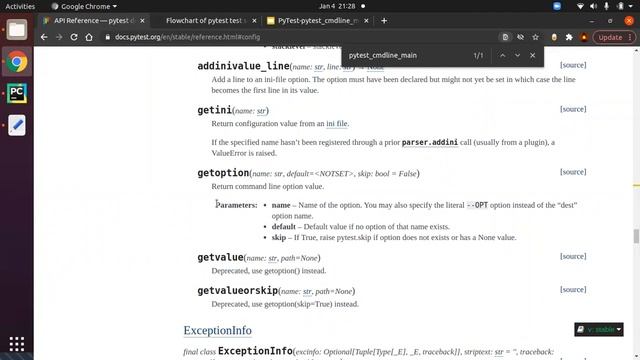Click the page vertical scrollbar thumb
The height and width of the screenshot is (360, 640).
[636, 236]
